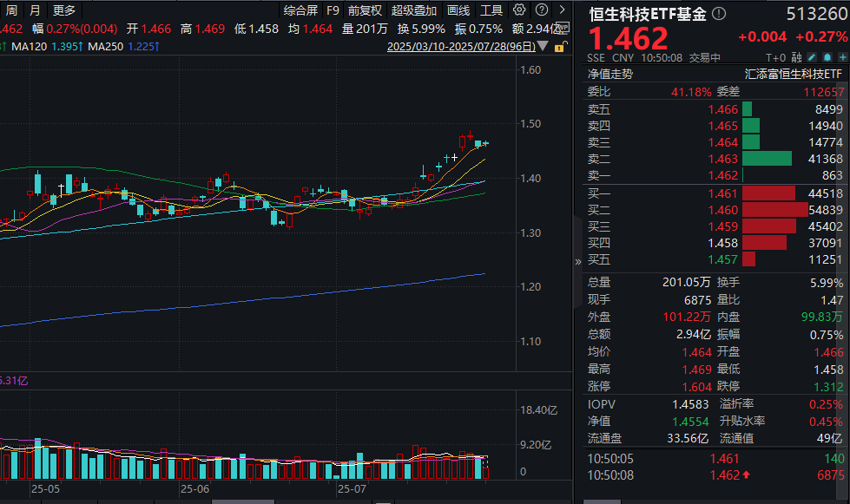This screenshot has width=850, height=504.
Task: Expand the date range dropdown triangle
Action: tap(543, 47)
